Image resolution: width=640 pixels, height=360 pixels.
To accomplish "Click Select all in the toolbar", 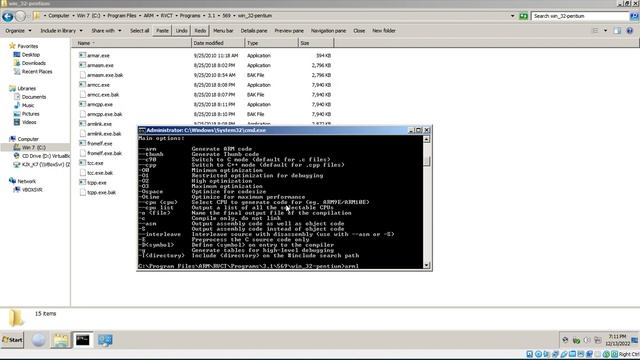I will [140, 31].
